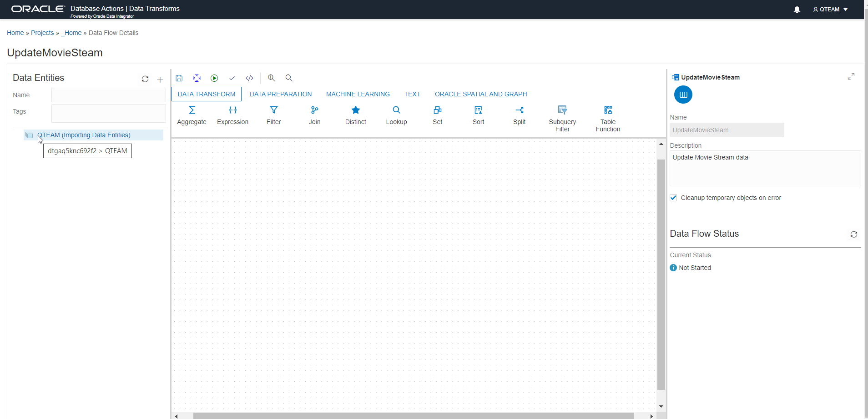868x419 pixels.
Task: Open the QTEAM user menu dropdown
Action: [831, 10]
